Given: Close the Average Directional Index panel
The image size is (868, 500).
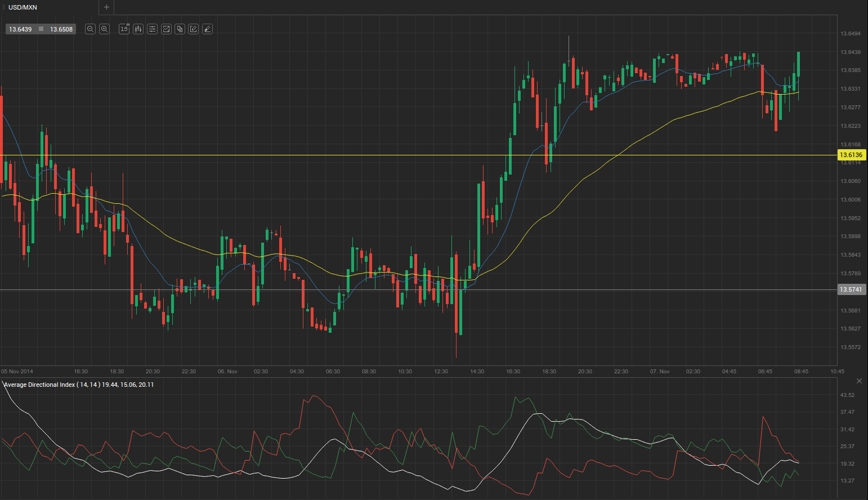Looking at the screenshot, I should [859, 381].
